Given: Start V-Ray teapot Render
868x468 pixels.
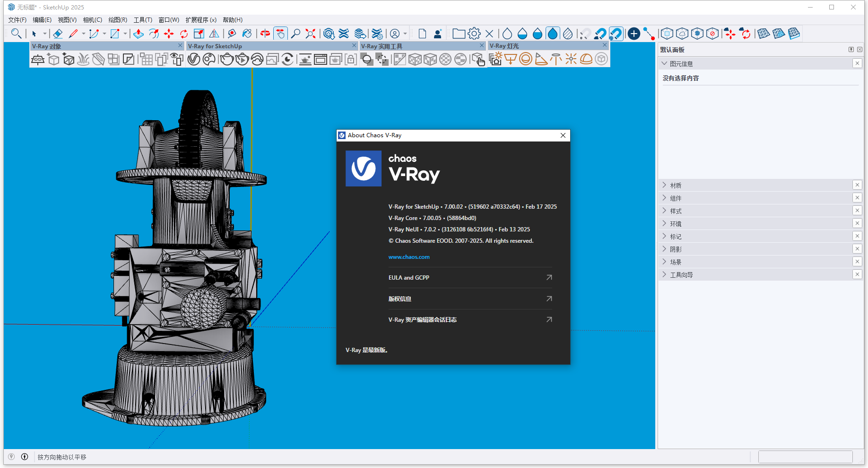Looking at the screenshot, I should (x=227, y=59).
